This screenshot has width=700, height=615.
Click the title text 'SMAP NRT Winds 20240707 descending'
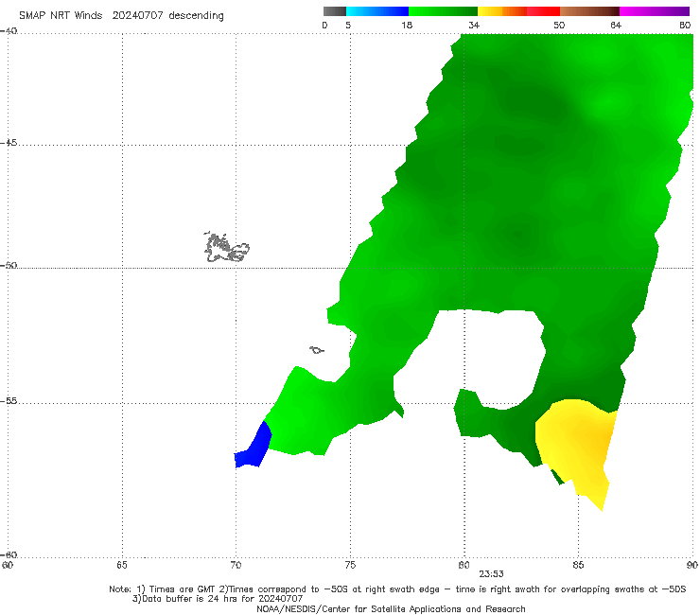[121, 16]
